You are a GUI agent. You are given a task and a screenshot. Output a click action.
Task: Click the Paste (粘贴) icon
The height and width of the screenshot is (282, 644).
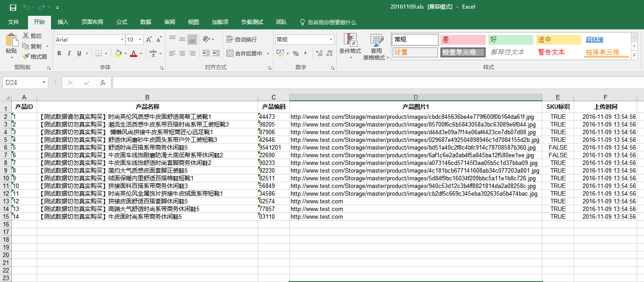click(11, 41)
